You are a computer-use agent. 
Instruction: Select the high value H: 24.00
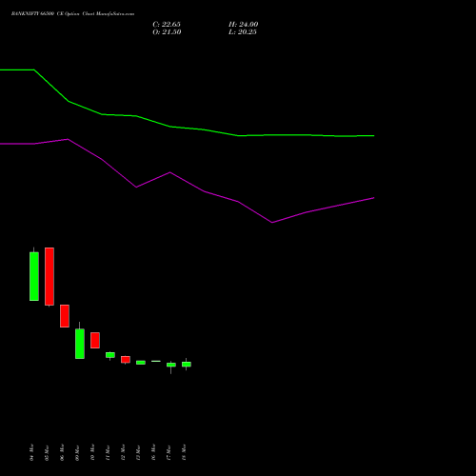[244, 25]
